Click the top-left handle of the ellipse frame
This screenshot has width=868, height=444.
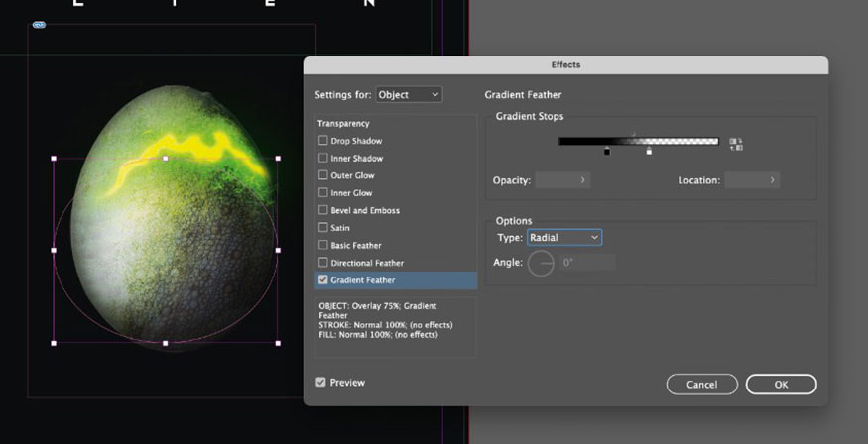coord(54,159)
